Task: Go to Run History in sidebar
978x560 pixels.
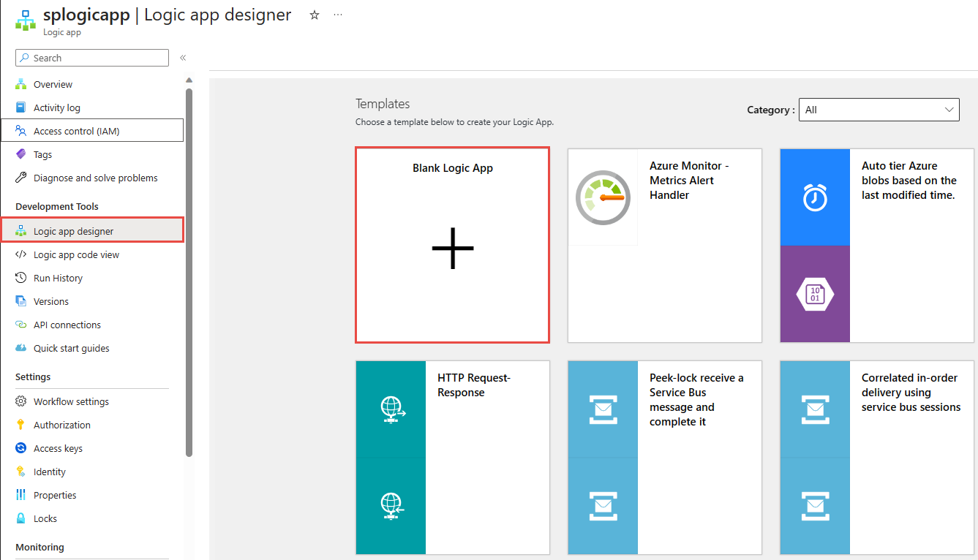Action: (58, 278)
